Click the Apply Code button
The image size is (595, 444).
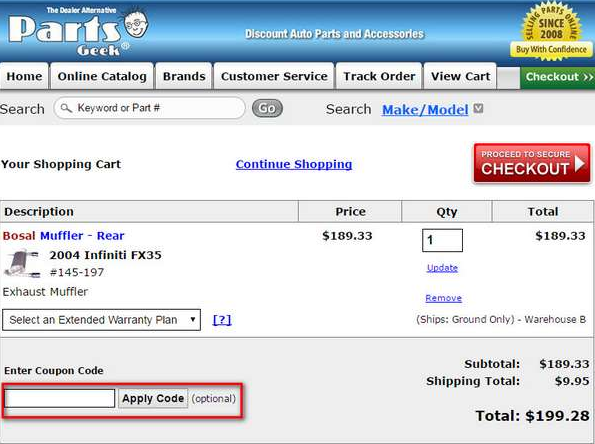pyautogui.click(x=153, y=398)
